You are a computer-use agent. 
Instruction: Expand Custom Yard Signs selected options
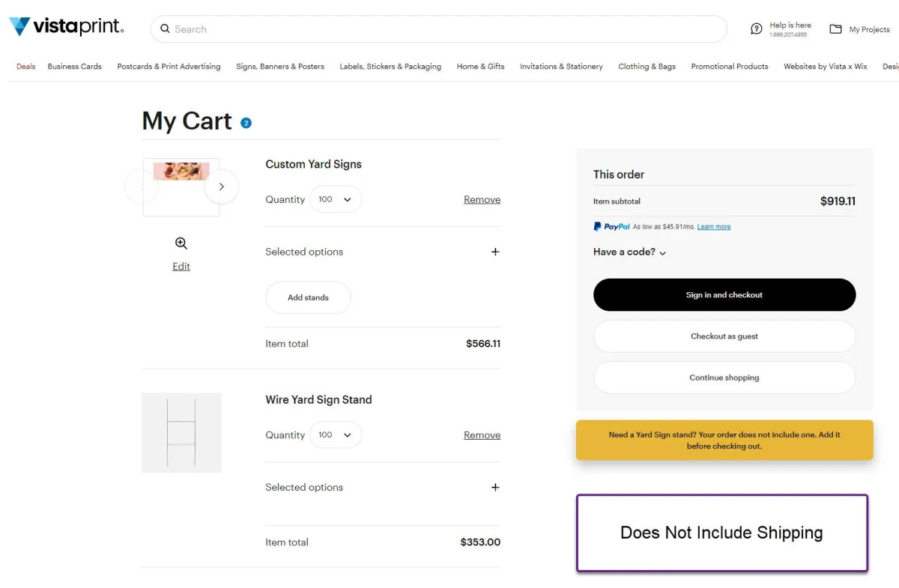pos(494,252)
